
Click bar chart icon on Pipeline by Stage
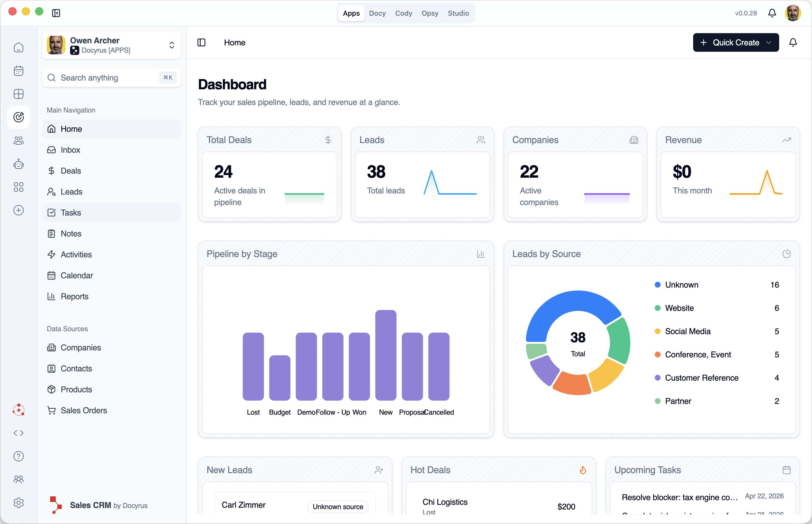pyautogui.click(x=480, y=254)
